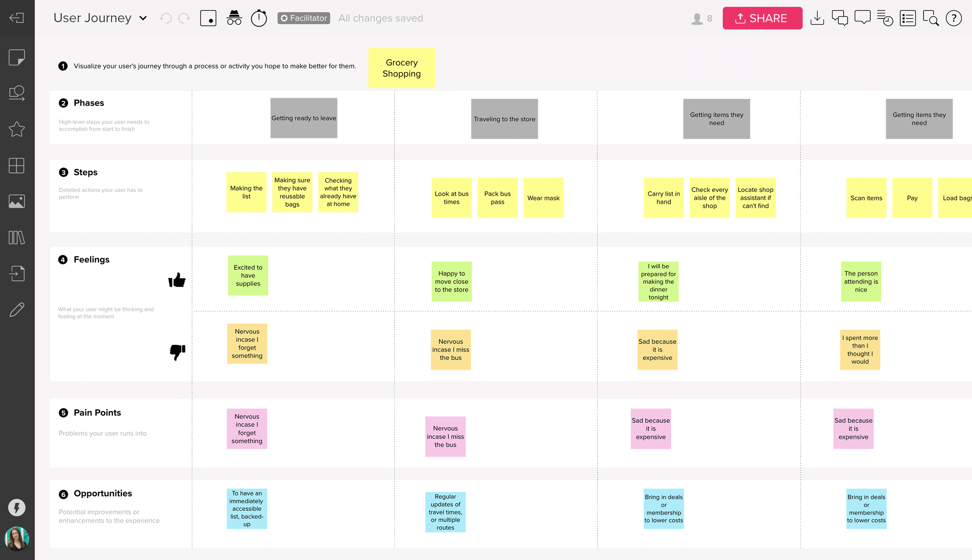Click the glasses/observe mode icon

click(234, 18)
